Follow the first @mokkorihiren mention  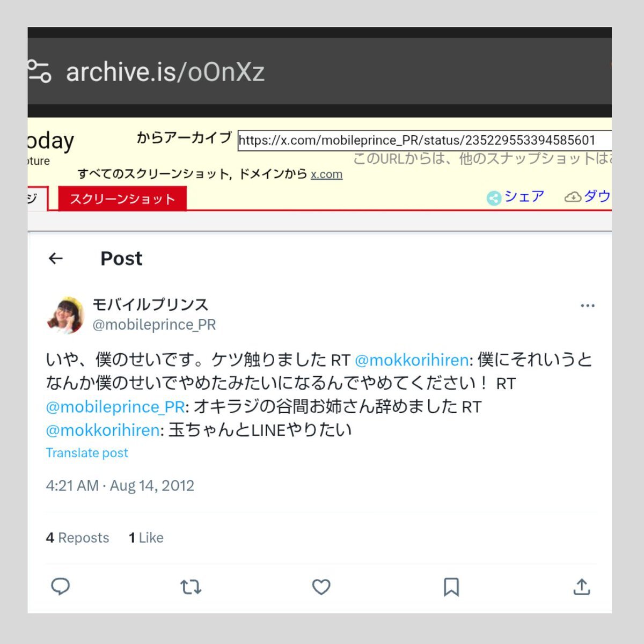click(412, 360)
